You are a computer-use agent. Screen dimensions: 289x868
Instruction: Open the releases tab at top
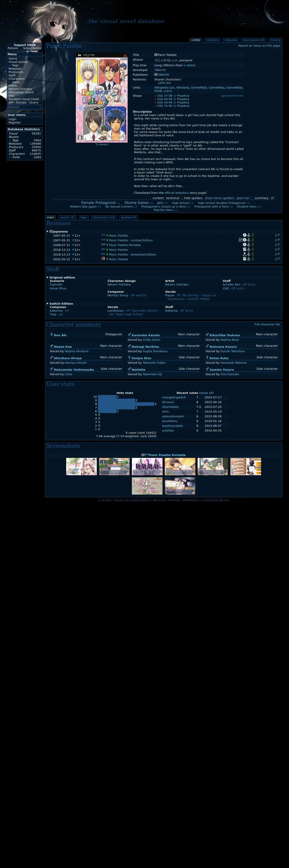230,40
